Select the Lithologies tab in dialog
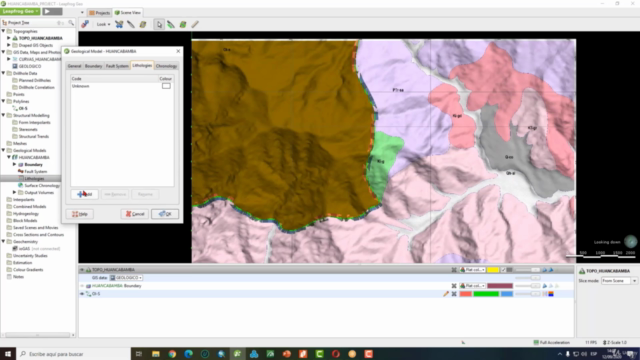The width and height of the screenshot is (640, 360). (142, 65)
